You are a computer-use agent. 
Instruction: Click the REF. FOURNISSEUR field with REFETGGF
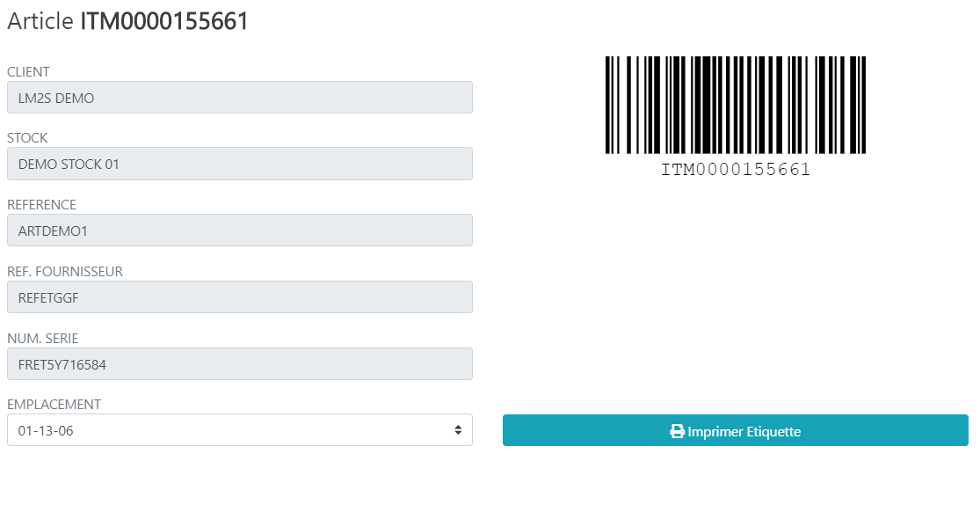[x=239, y=297]
